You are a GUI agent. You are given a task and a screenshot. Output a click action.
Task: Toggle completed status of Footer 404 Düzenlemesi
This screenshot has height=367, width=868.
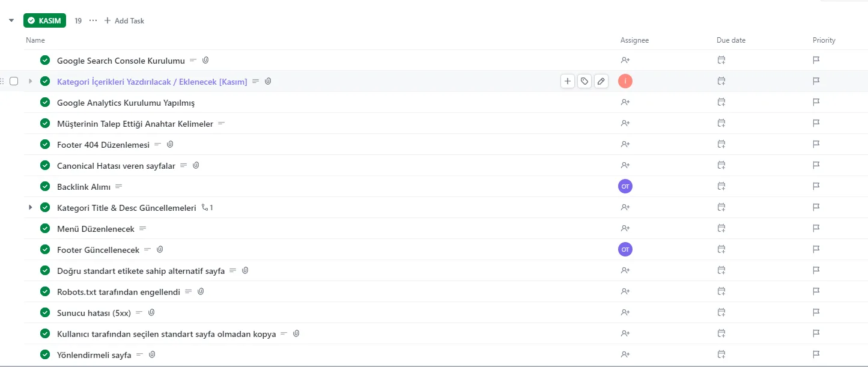point(45,144)
